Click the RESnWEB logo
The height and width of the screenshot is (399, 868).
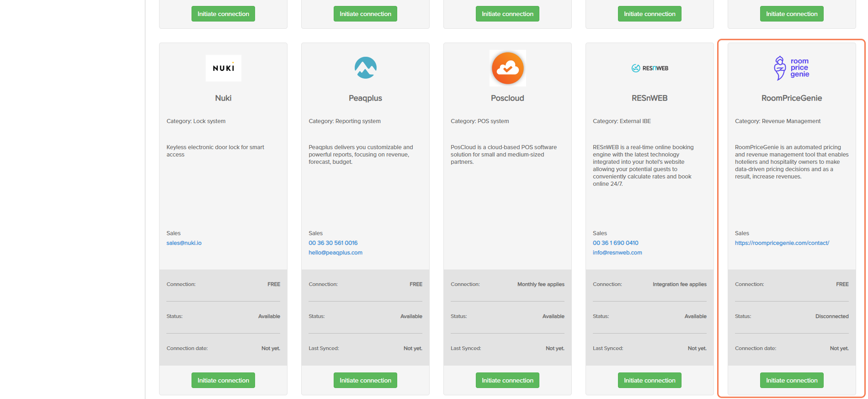tap(650, 68)
